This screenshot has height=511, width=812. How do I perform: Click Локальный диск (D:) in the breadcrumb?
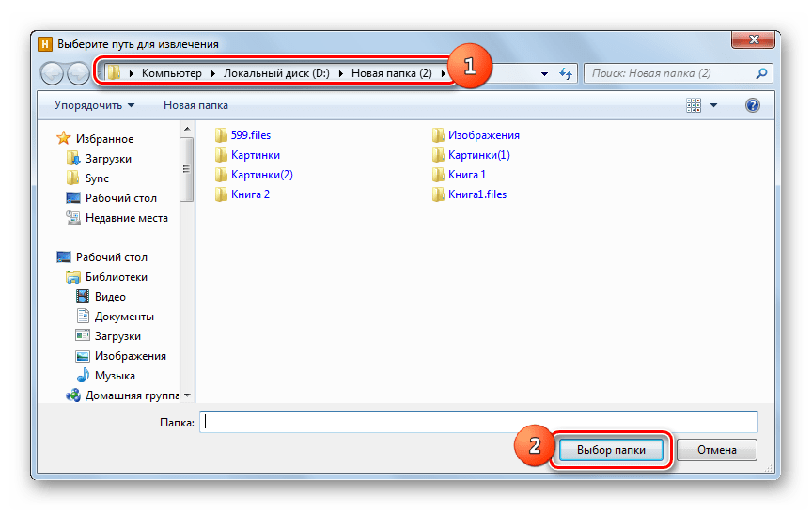pos(276,73)
